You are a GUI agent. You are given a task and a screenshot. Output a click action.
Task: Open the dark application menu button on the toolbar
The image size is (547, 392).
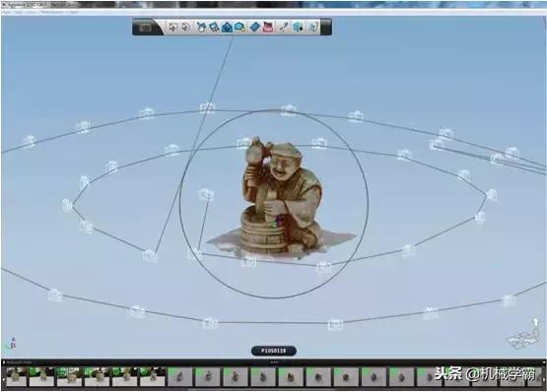pos(145,28)
